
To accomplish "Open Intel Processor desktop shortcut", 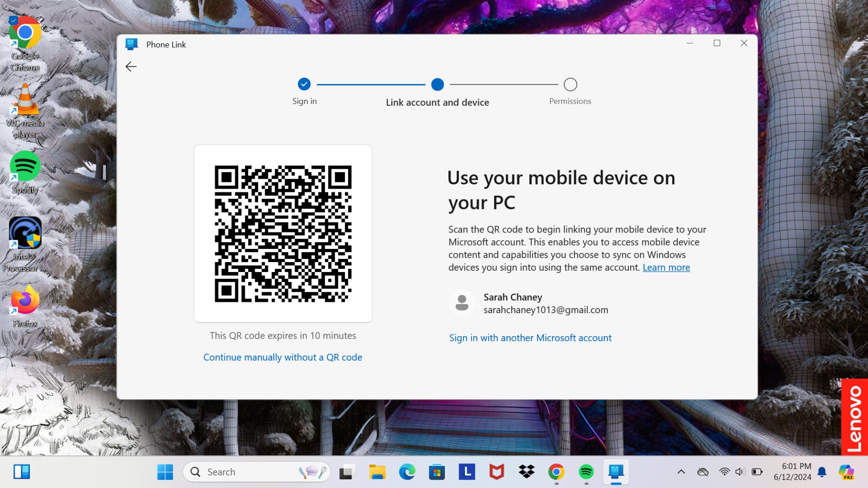I will click(x=25, y=245).
